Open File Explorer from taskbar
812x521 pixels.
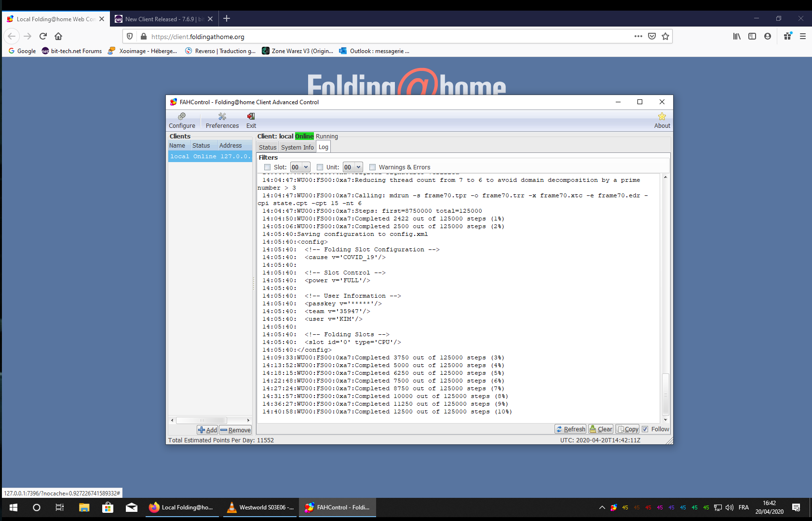pyautogui.click(x=84, y=507)
